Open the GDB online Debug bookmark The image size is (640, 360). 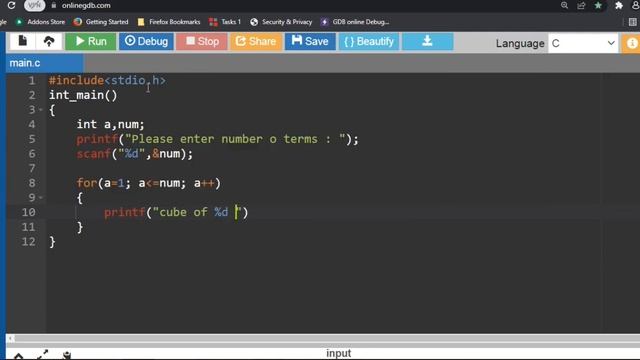[355, 22]
